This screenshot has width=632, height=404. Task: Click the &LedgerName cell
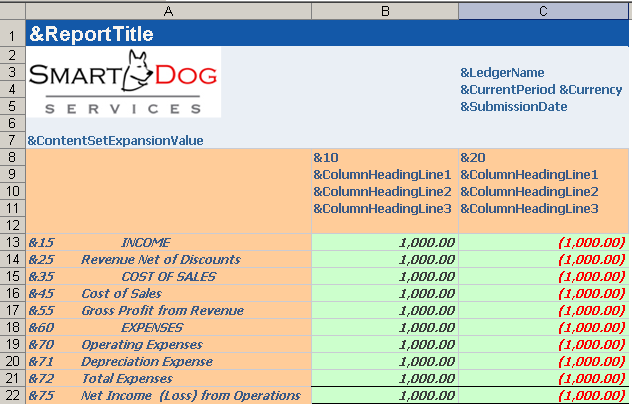[x=543, y=73]
